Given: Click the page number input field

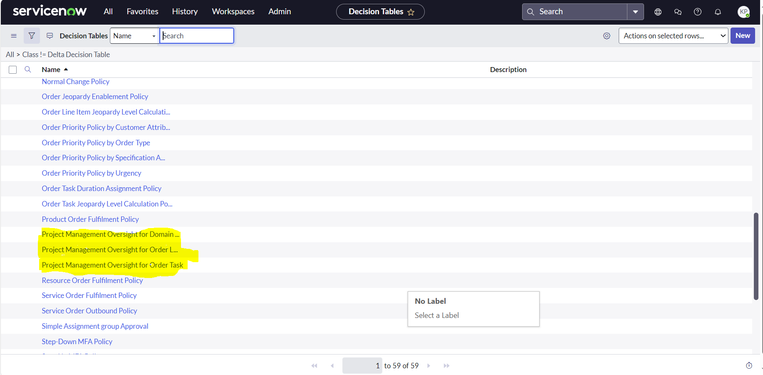Looking at the screenshot, I should click(362, 366).
